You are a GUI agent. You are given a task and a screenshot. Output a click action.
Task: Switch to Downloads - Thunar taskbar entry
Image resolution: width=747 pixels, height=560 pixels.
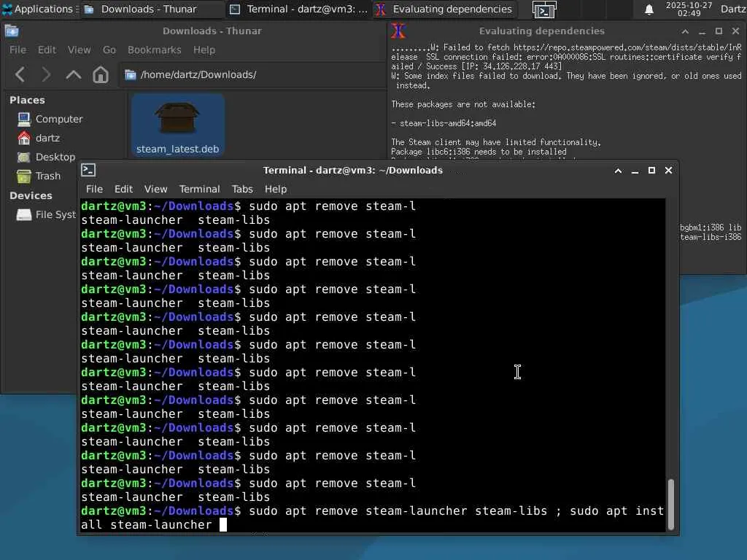(152, 9)
